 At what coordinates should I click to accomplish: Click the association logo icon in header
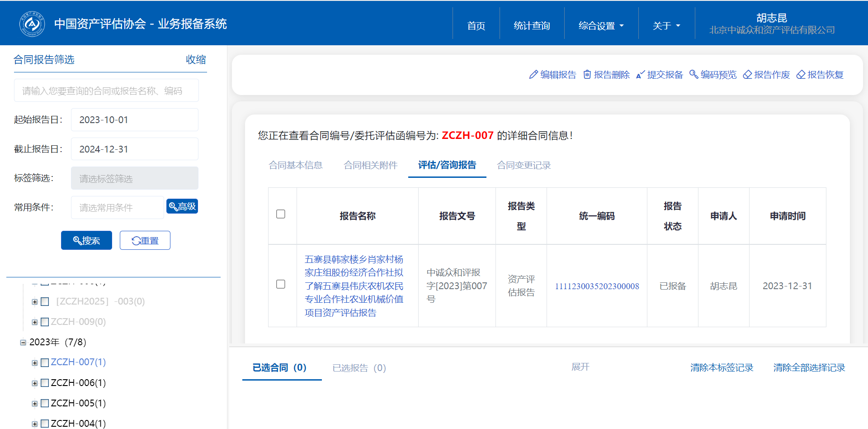(x=32, y=24)
